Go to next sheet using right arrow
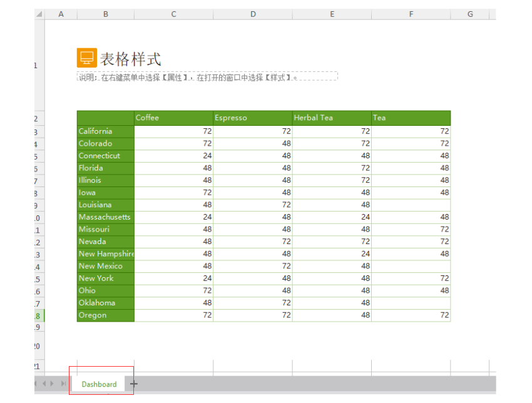532x403 pixels. point(52,384)
